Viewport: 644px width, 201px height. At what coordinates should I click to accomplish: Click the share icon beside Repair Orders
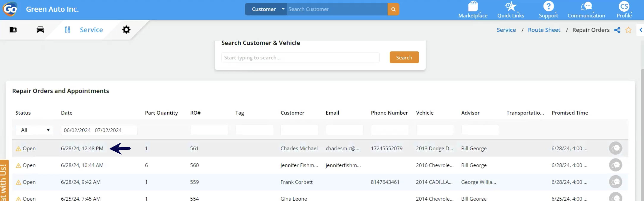[617, 30]
